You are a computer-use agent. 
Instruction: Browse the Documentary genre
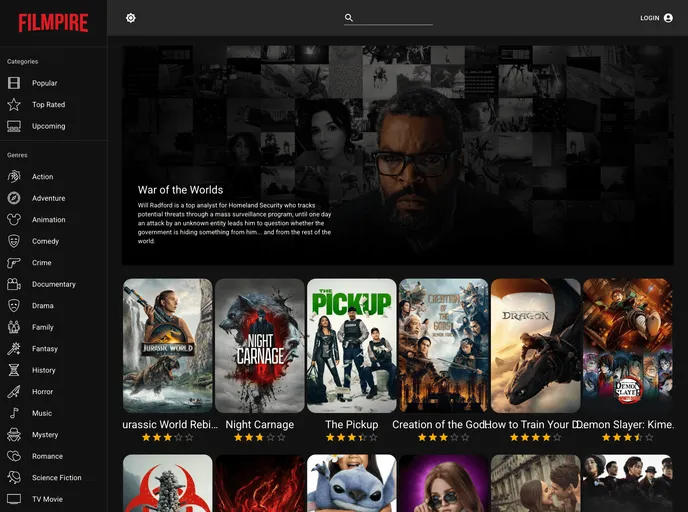54,284
